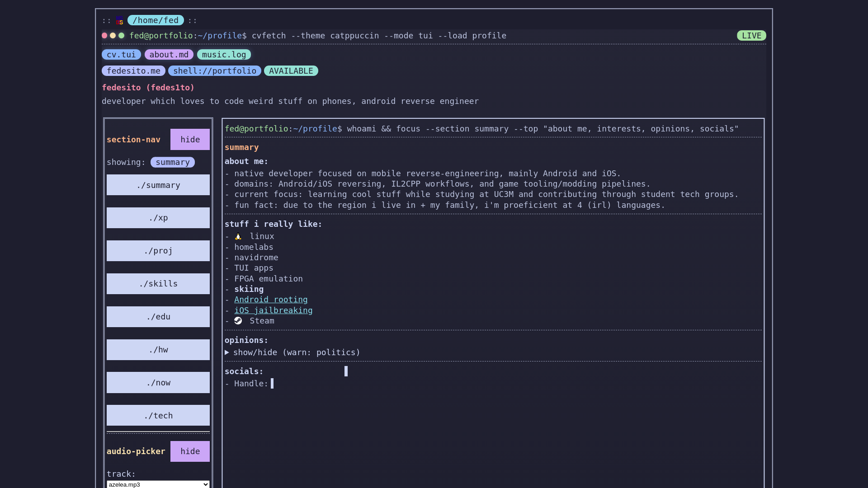Screen dimensions: 868x488
Task: Open the ./xp section
Action: point(158,218)
